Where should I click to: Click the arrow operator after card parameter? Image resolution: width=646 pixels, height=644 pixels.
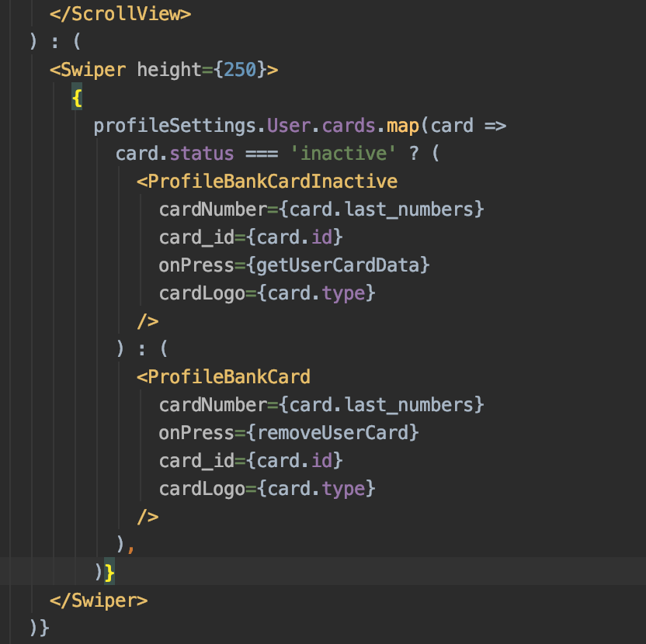click(495, 126)
